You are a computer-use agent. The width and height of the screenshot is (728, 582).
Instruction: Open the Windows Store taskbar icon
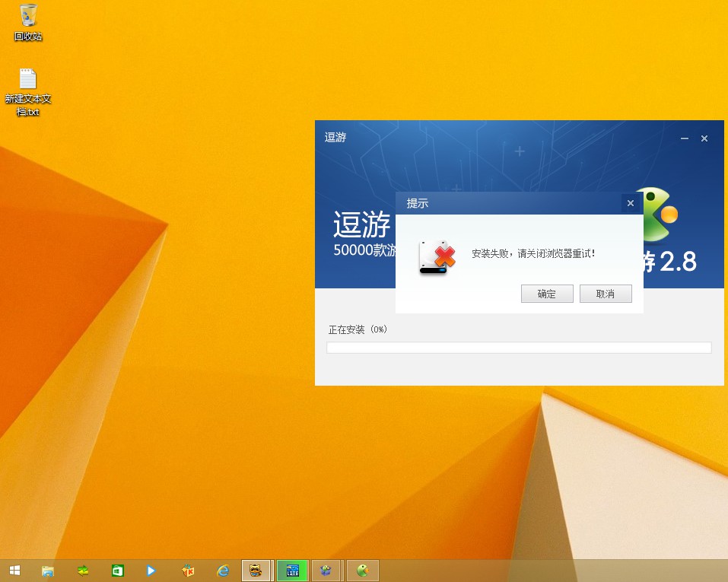(117, 571)
